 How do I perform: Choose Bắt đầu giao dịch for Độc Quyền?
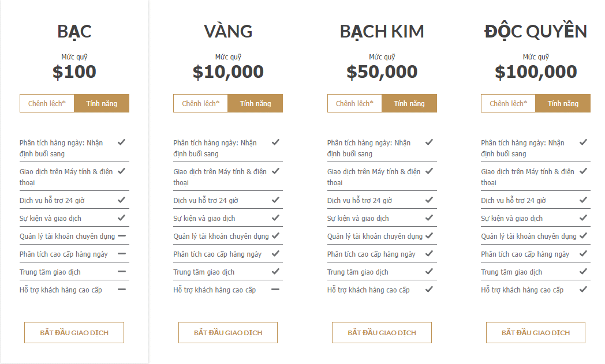(536, 332)
